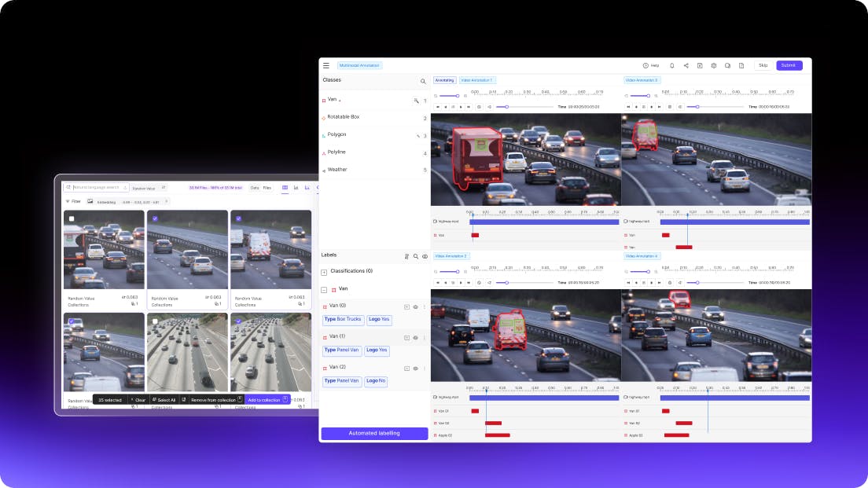This screenshot has height=488, width=868.
Task: Select the Video Annotation 4 tab
Action: 642,256
